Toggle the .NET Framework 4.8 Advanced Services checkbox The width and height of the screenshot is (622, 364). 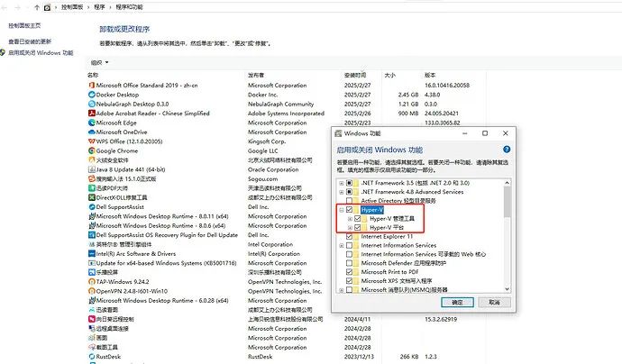tap(349, 192)
